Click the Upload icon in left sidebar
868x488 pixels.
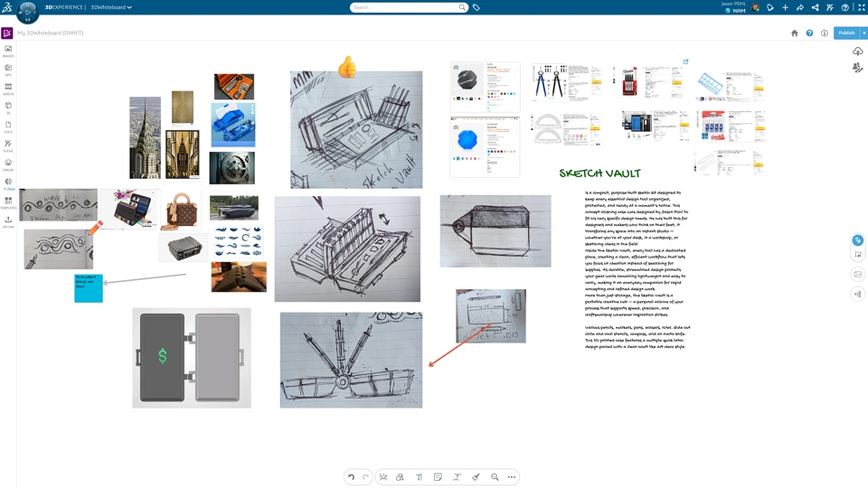point(8,221)
